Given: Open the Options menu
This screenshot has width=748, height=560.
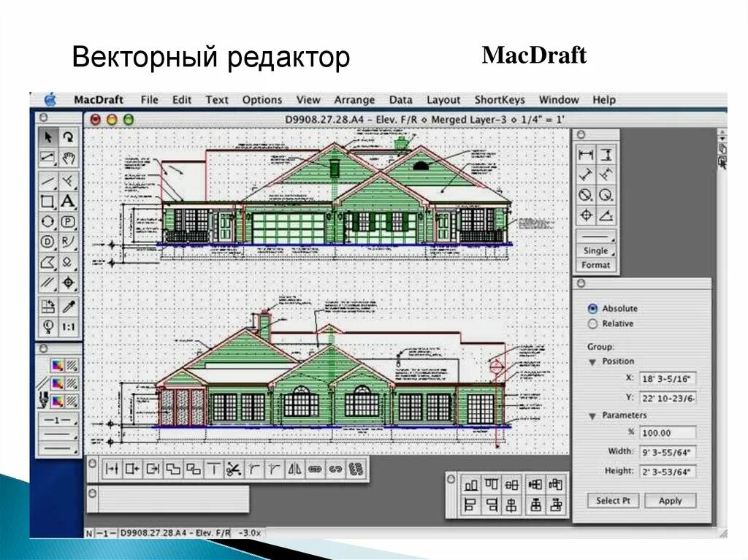Looking at the screenshot, I should (262, 100).
